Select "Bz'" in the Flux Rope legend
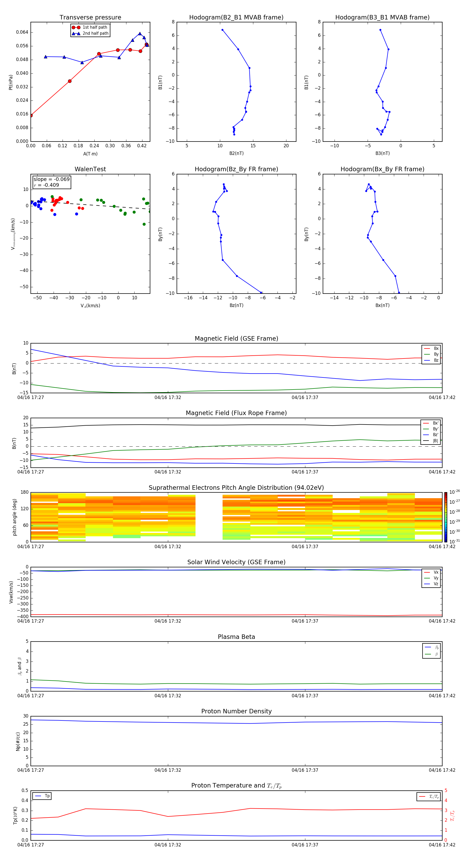The height and width of the screenshot is (868, 473). point(431,435)
